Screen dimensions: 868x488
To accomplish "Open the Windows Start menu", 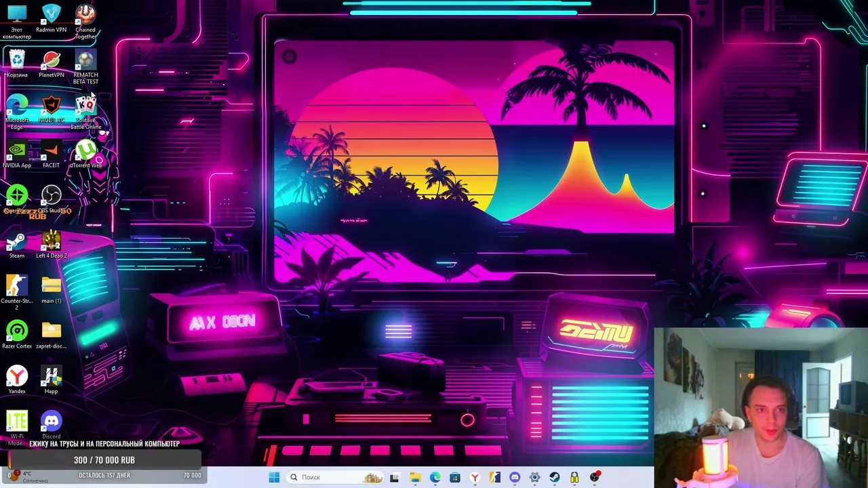I will (274, 477).
